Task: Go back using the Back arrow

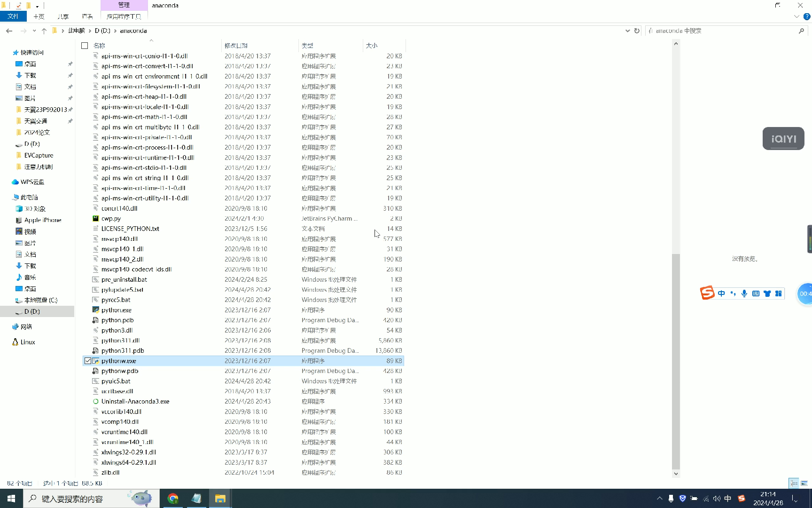Action: [x=9, y=31]
